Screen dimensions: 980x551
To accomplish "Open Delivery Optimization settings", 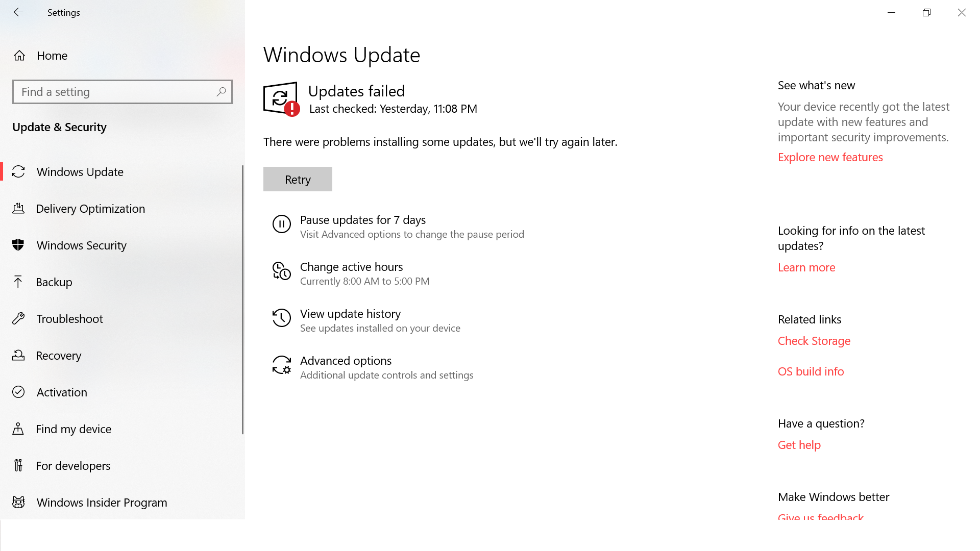I will [121, 209].
